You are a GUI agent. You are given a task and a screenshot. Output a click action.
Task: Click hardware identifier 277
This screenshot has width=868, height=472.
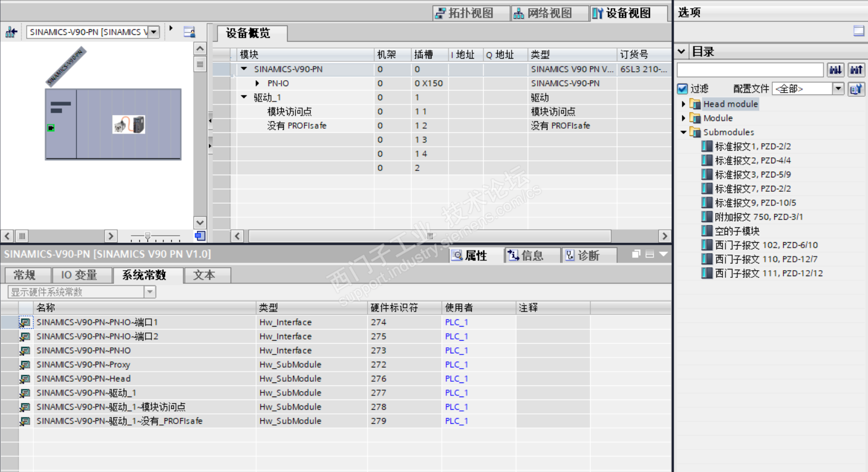(x=378, y=393)
